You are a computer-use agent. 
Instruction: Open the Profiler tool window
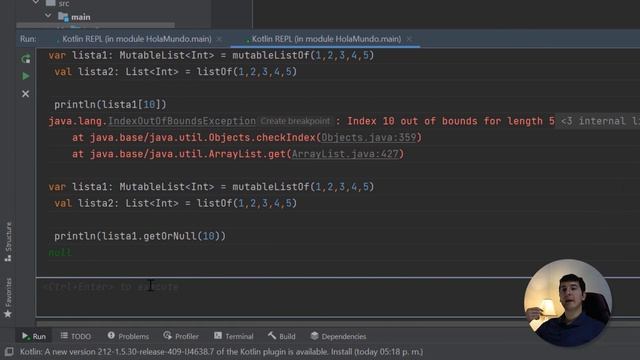click(x=181, y=336)
